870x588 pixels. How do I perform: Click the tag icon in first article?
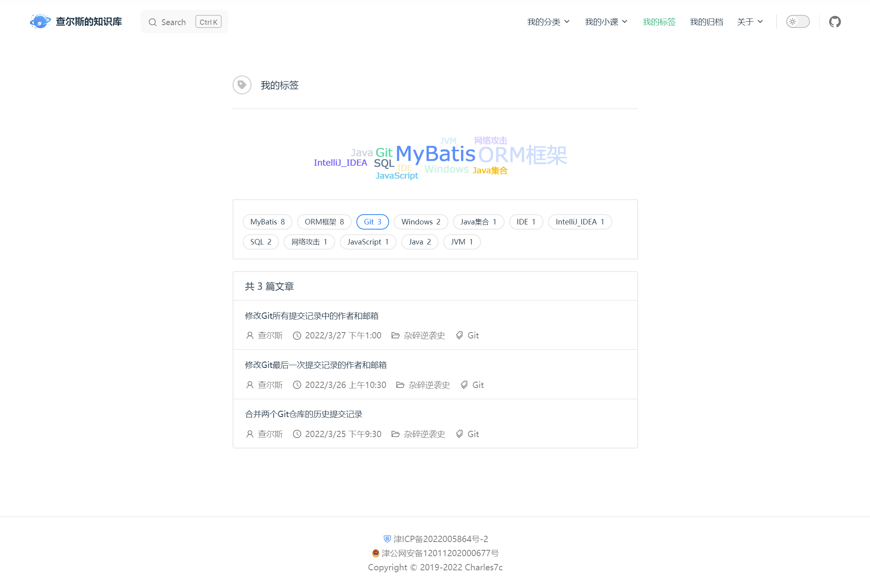click(x=459, y=335)
